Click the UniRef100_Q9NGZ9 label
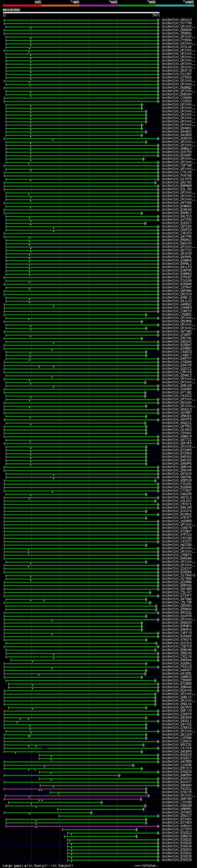Screen dimensions: 197x868 coord(177,836)
